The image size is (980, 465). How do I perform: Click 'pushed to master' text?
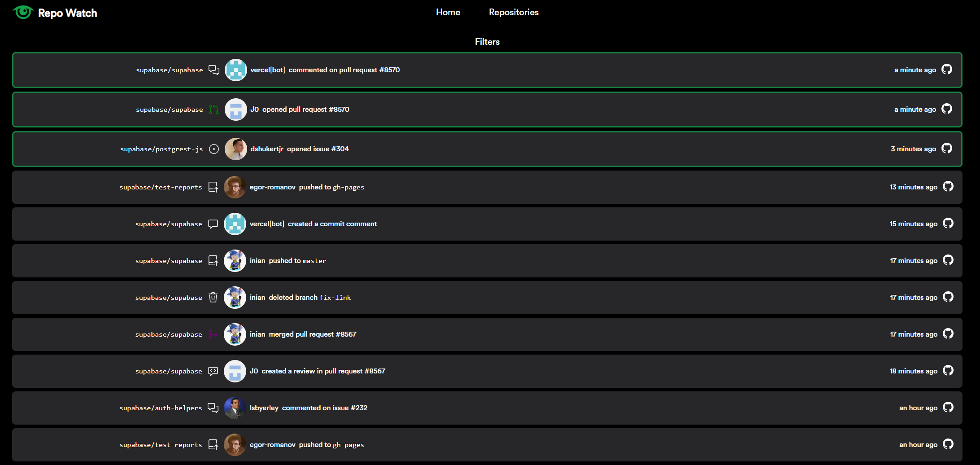pos(297,261)
